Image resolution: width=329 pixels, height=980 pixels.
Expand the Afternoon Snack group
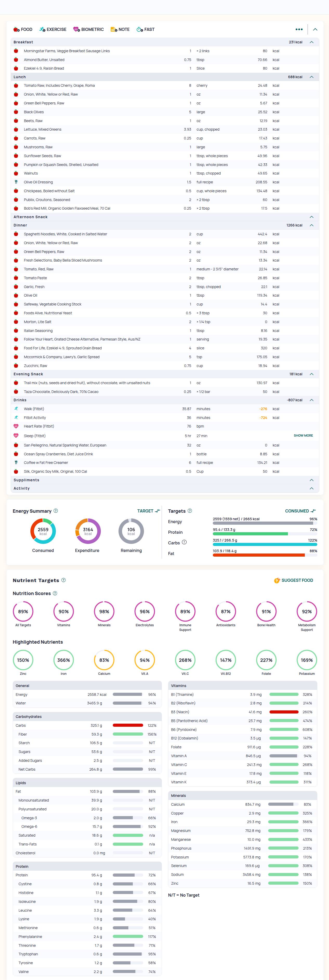[312, 217]
